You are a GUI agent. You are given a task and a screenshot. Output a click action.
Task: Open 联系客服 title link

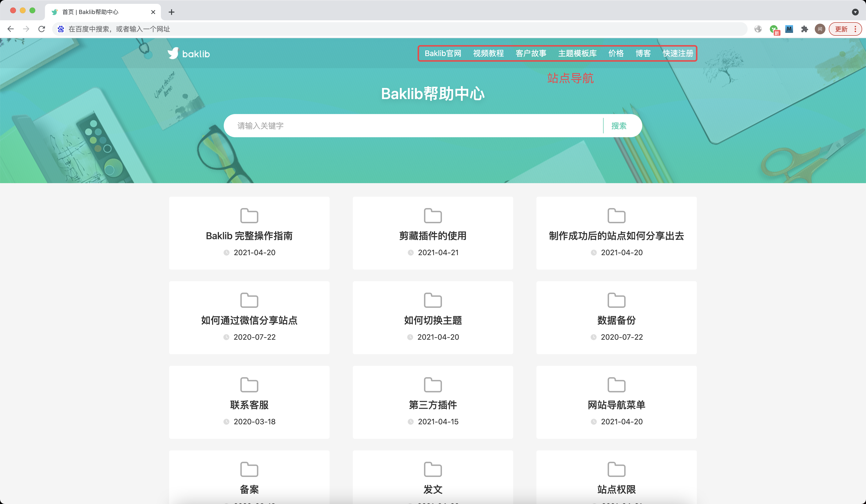point(249,405)
